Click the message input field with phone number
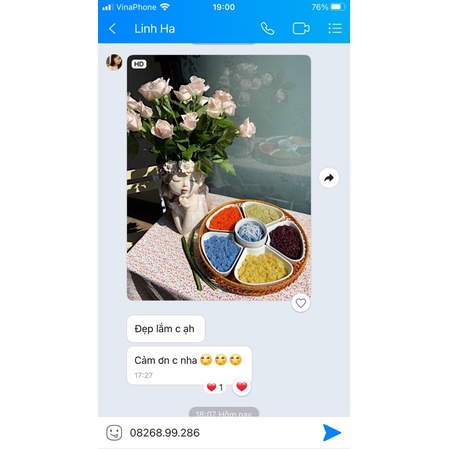 [x=220, y=433]
